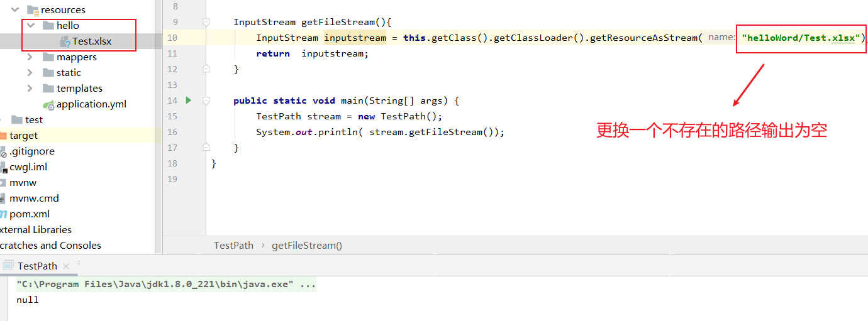
Task: Click the templates folder icon
Action: coord(48,89)
